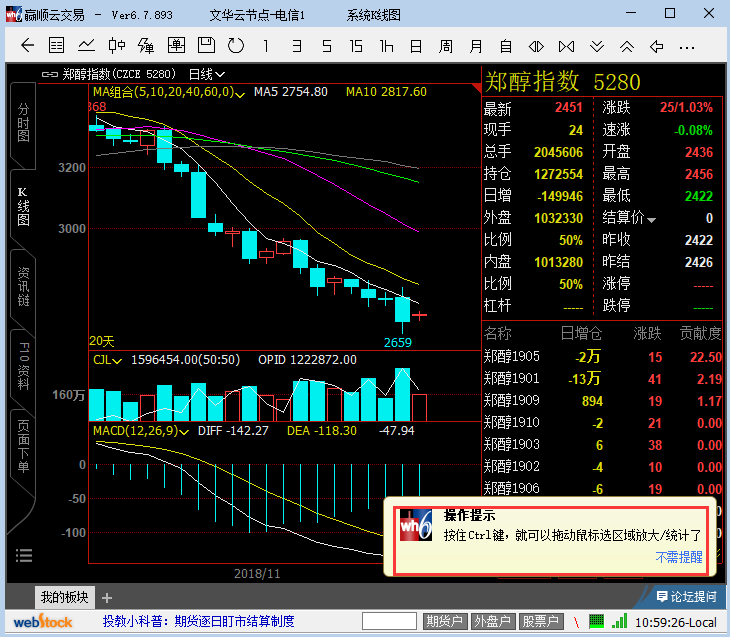Open the line chart icon in toolbar

coord(87,46)
